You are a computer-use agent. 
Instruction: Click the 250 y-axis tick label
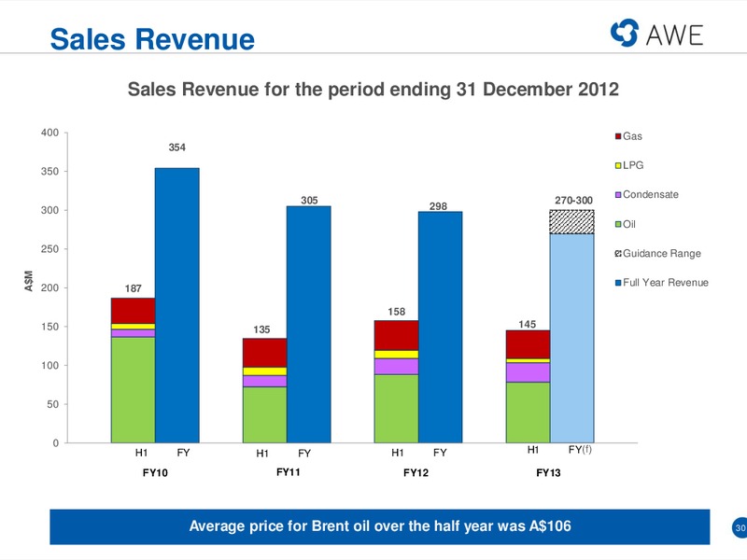(50, 249)
